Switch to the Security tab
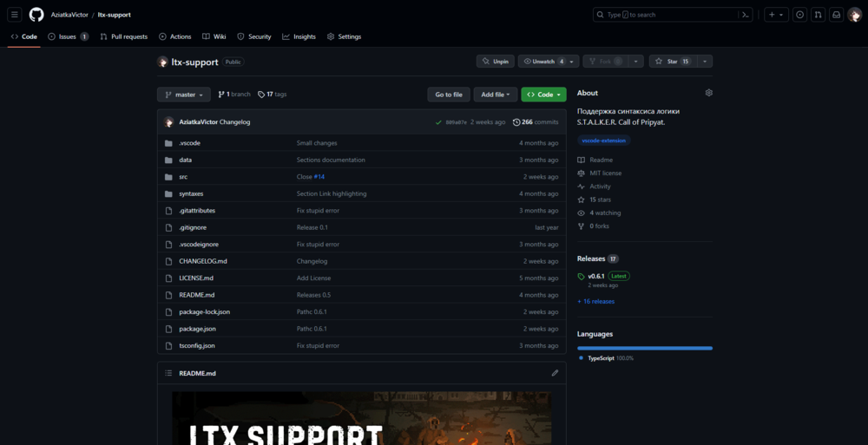Image resolution: width=868 pixels, height=445 pixels. coord(254,36)
